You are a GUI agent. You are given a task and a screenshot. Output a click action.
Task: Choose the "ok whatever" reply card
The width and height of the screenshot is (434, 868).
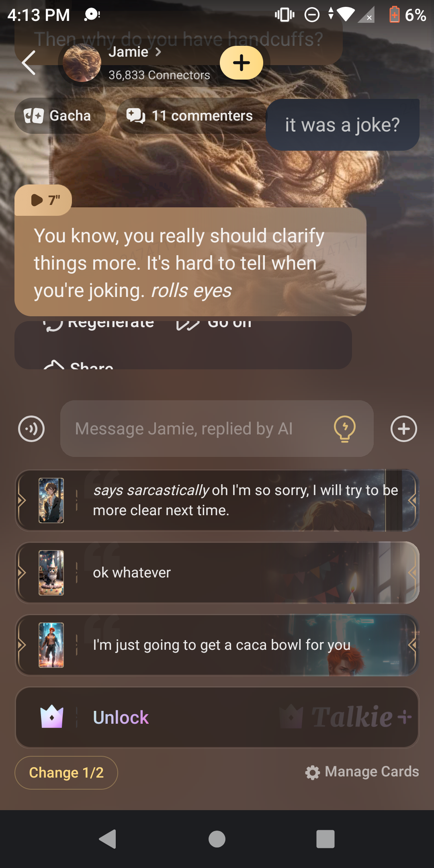pos(217,573)
